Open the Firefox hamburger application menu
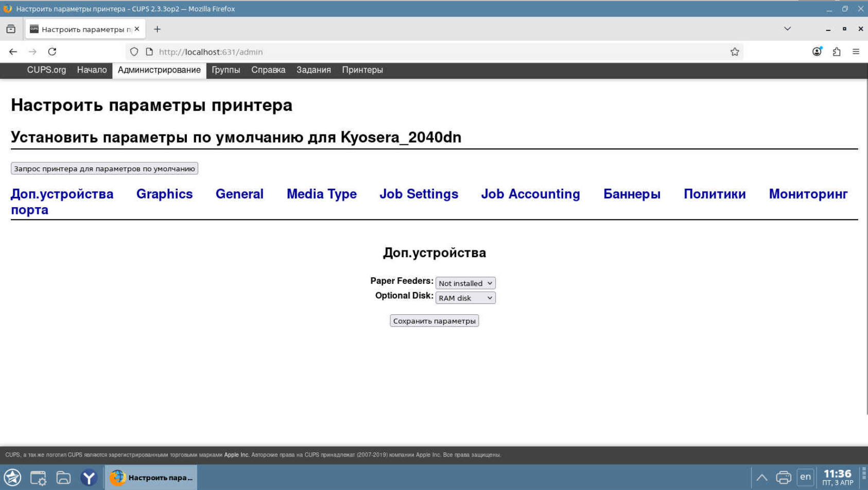868x490 pixels. click(856, 52)
